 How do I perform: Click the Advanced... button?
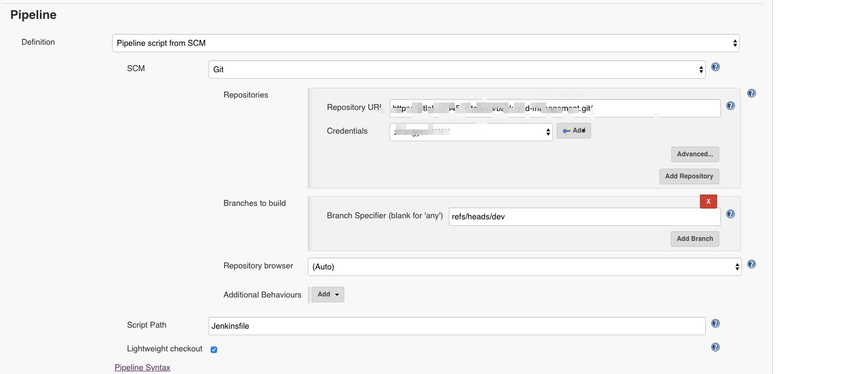pos(695,154)
